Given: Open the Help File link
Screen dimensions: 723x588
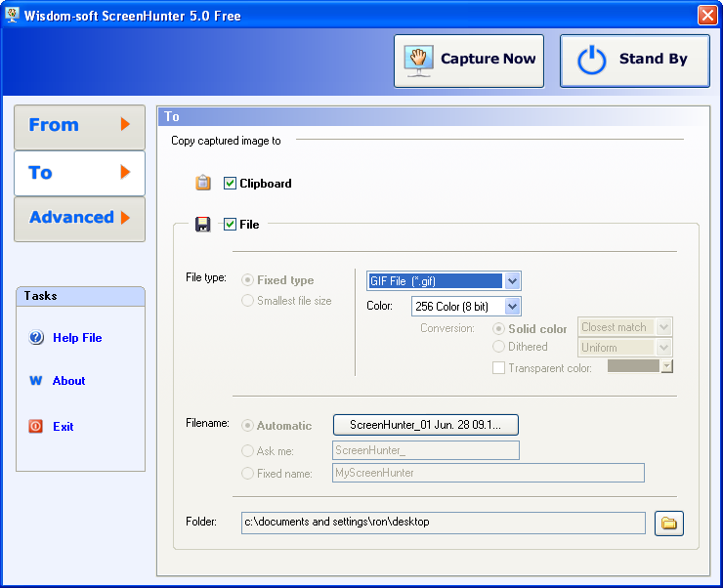Looking at the screenshot, I should (77, 338).
